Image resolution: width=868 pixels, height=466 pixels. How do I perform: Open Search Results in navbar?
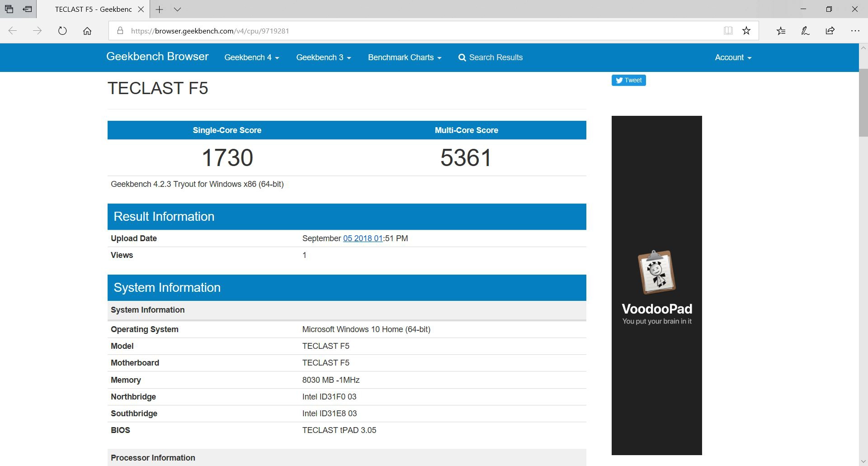coord(491,57)
